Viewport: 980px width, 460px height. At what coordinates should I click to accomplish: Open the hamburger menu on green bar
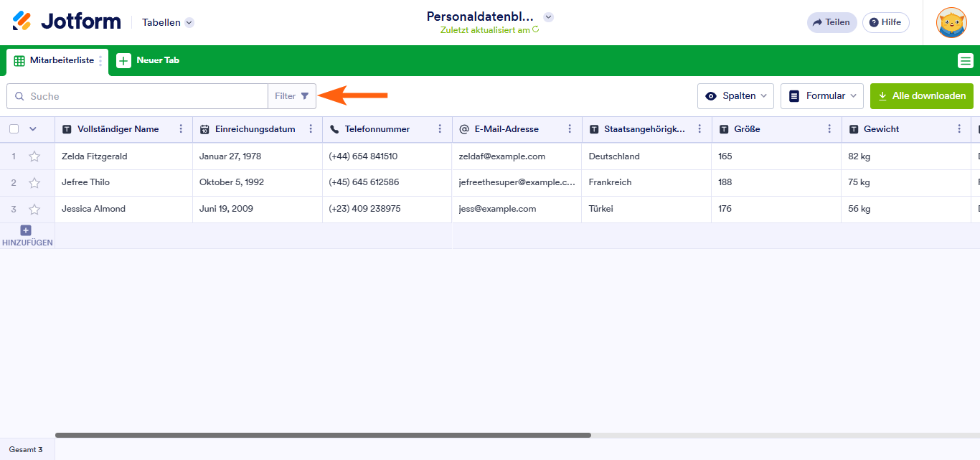pyautogui.click(x=965, y=61)
